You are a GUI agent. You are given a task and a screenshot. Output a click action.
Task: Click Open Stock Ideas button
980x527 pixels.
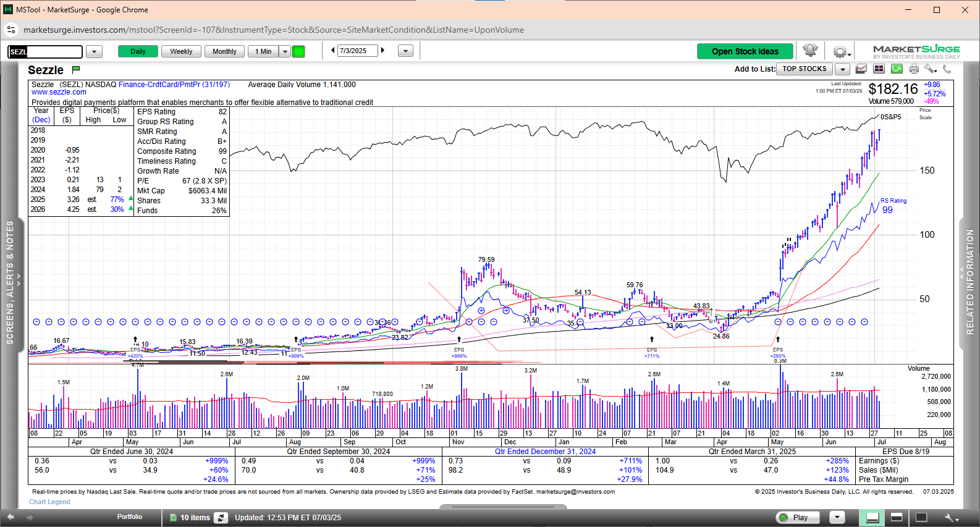[745, 51]
